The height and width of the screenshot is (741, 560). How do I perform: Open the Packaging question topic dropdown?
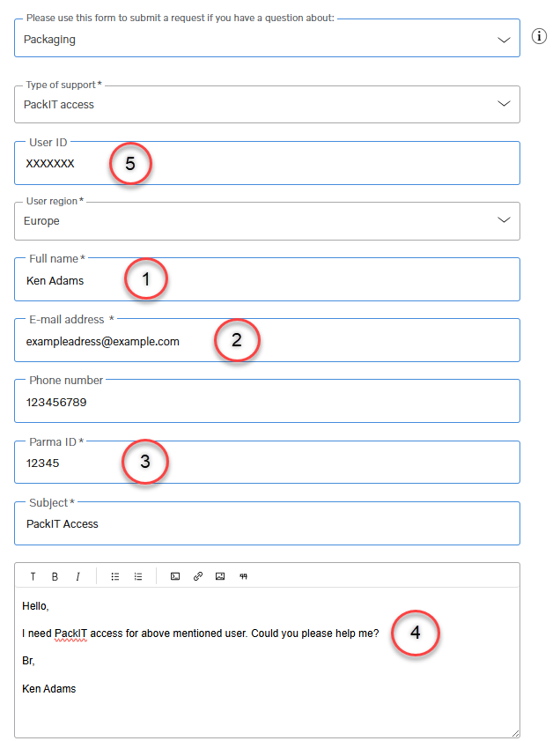[x=268, y=38]
